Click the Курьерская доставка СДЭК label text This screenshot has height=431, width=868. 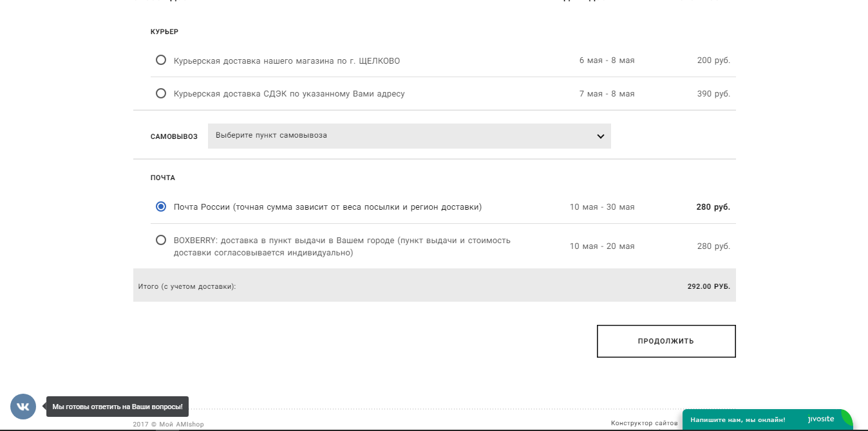(x=289, y=94)
